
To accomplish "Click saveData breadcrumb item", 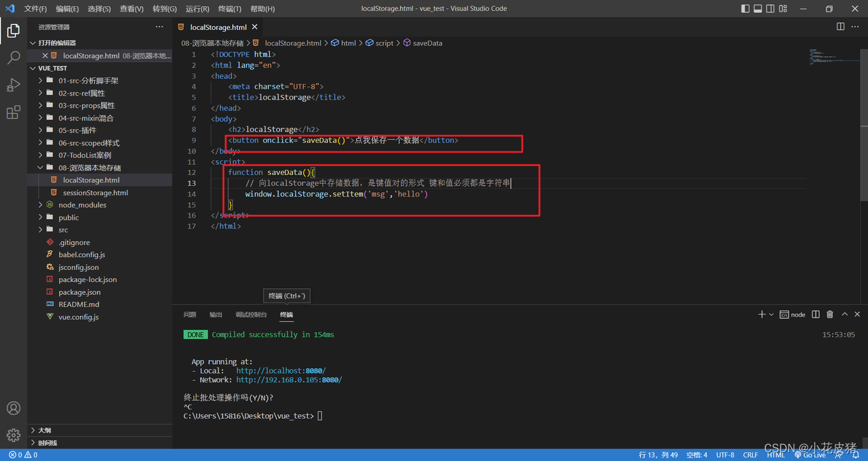I will [422, 43].
